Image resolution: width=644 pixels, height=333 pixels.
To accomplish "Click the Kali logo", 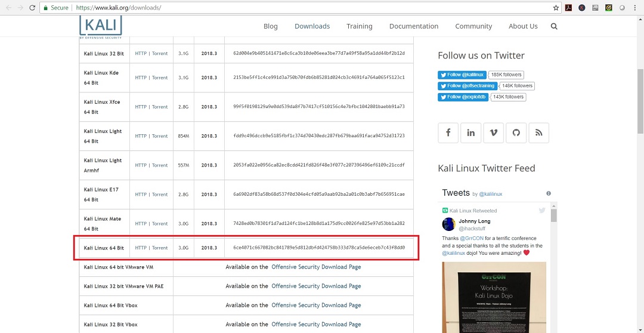I will coord(101,27).
